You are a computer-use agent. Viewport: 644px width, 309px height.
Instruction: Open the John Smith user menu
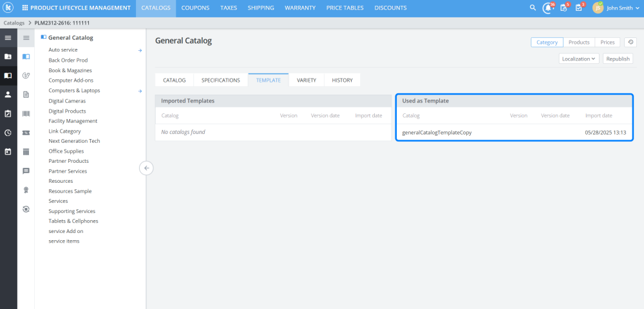(624, 8)
